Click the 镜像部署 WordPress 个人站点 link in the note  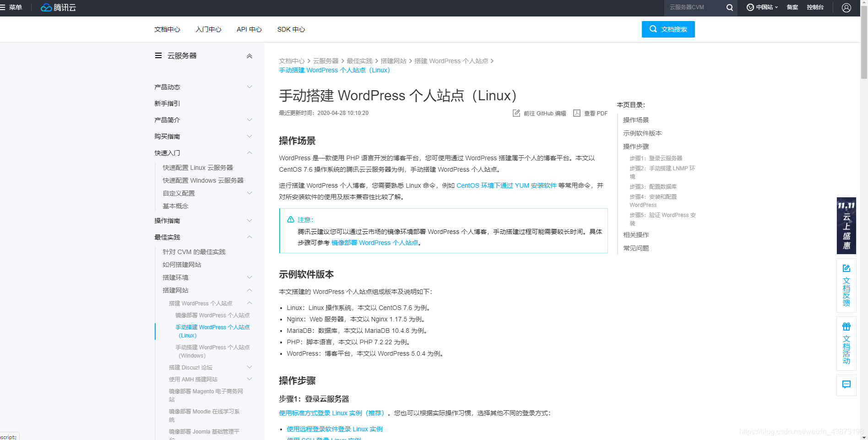(x=374, y=243)
